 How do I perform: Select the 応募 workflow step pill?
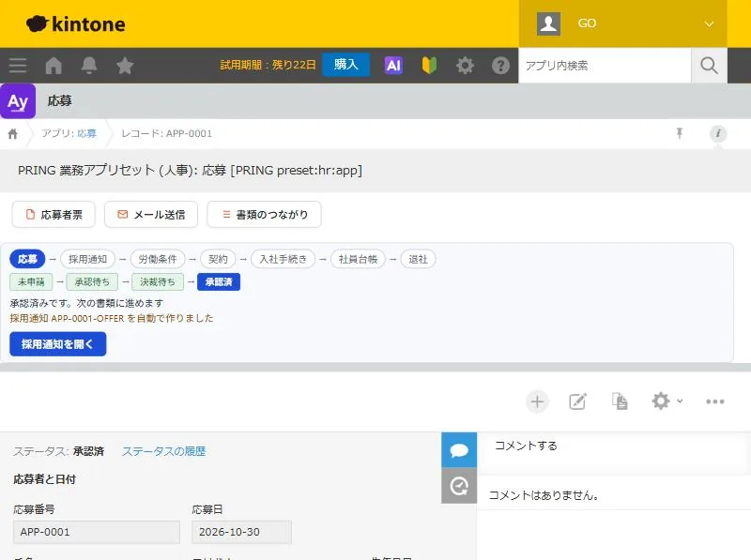(27, 259)
